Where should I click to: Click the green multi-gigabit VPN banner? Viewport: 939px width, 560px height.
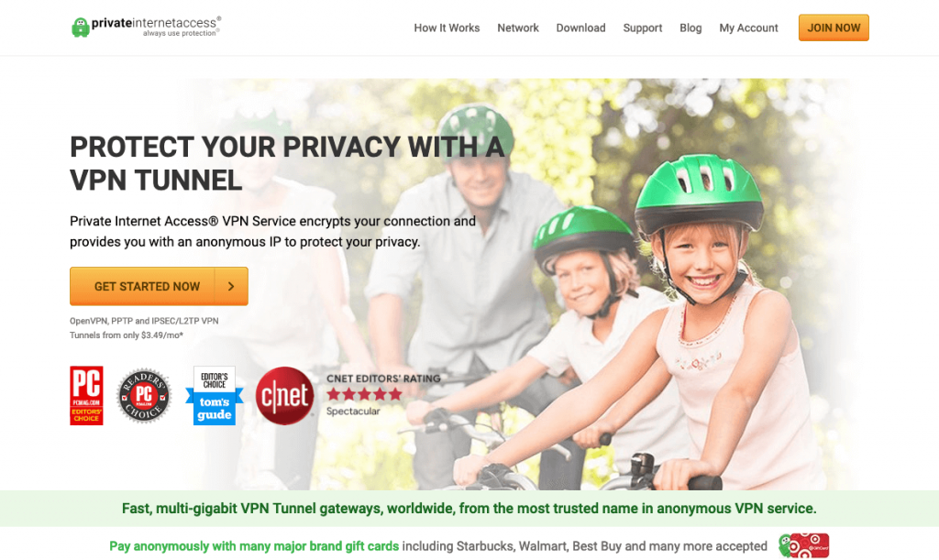(469, 509)
